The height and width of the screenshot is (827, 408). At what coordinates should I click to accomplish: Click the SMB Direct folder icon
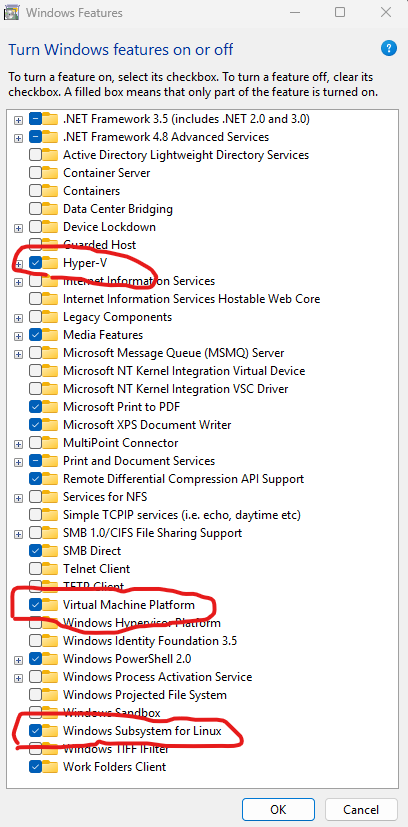[x=50, y=550]
